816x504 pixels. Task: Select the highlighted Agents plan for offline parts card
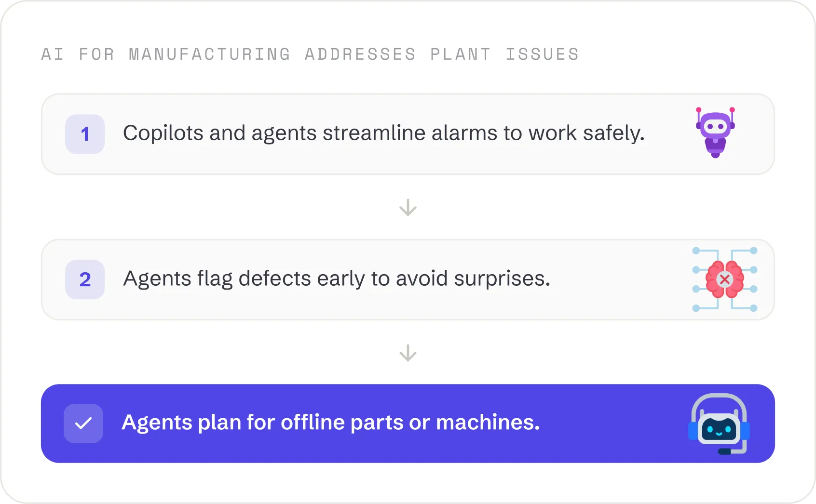click(x=408, y=424)
